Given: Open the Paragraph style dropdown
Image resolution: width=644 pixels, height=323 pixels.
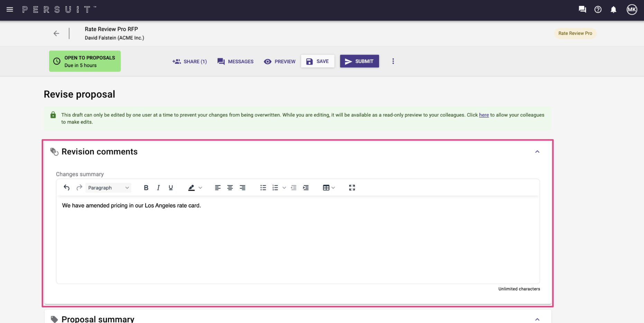Looking at the screenshot, I should coord(108,187).
